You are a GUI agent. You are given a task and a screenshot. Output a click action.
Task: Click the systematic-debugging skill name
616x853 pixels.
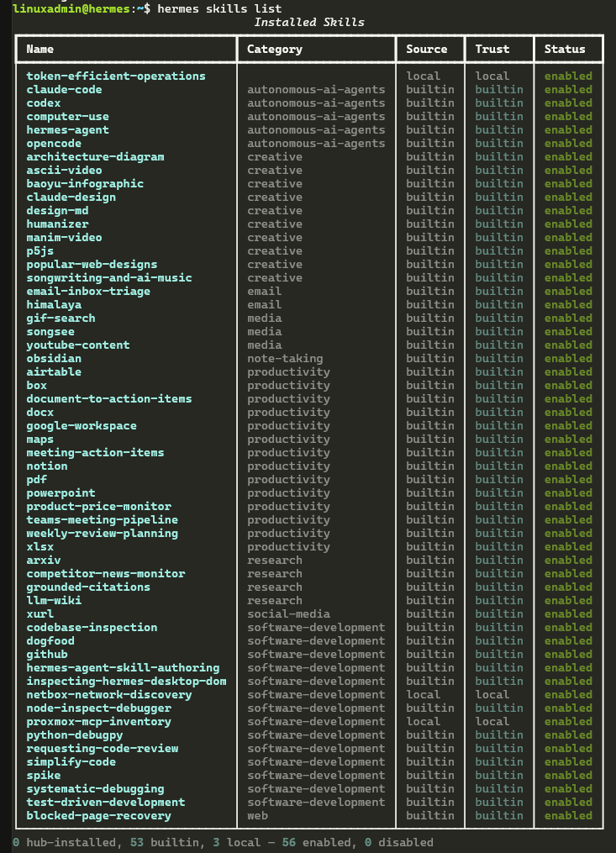[95, 789]
